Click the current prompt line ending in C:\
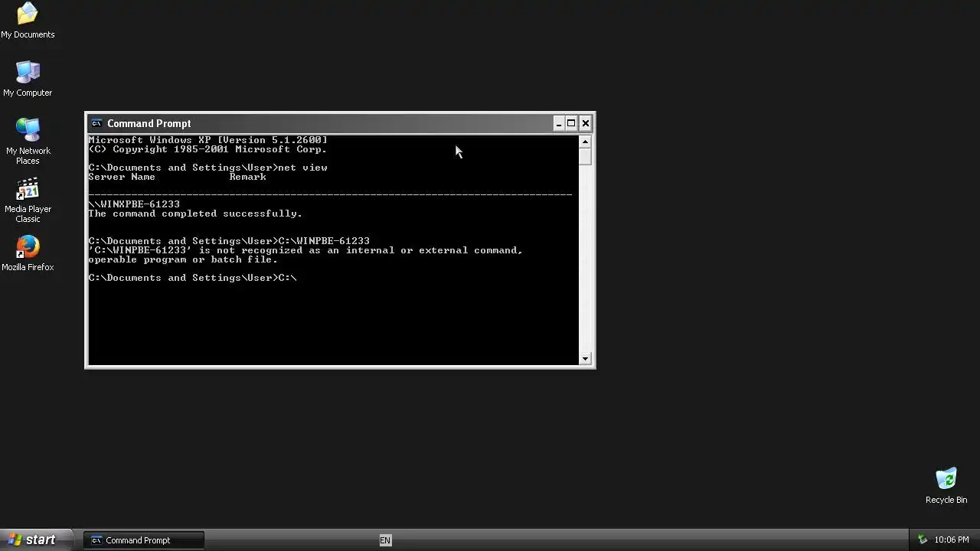The image size is (980, 551). point(192,278)
